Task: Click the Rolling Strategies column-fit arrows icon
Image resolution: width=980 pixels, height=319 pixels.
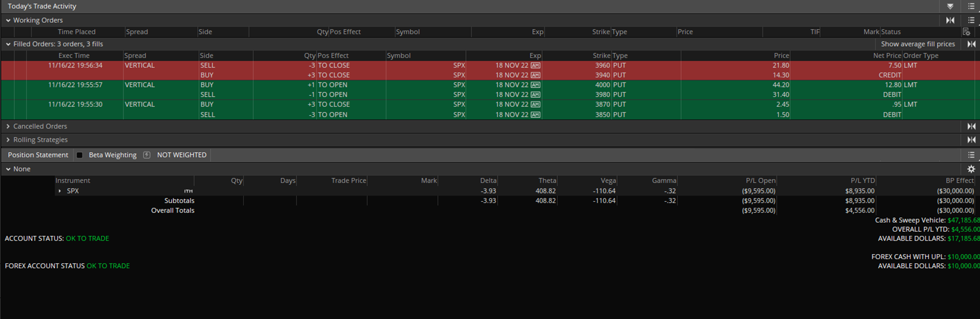Action: (971, 140)
